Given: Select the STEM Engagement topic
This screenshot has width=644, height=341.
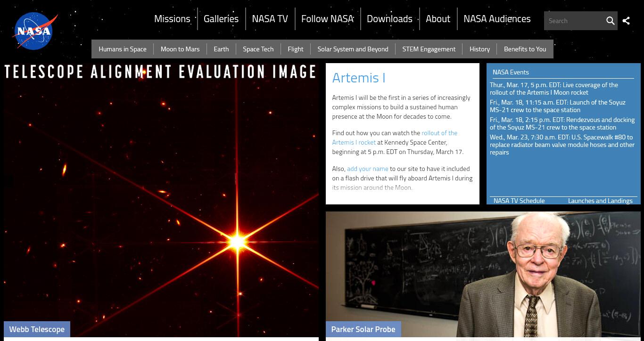Looking at the screenshot, I should (429, 49).
